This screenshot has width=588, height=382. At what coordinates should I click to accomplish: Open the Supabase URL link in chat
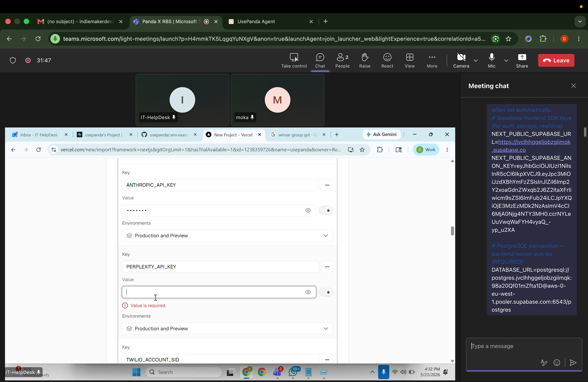(531, 146)
